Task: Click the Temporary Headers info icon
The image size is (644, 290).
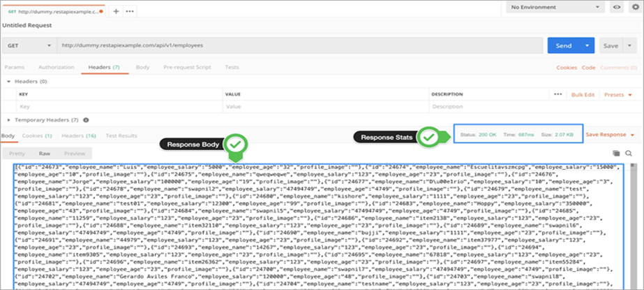Action: [x=86, y=120]
